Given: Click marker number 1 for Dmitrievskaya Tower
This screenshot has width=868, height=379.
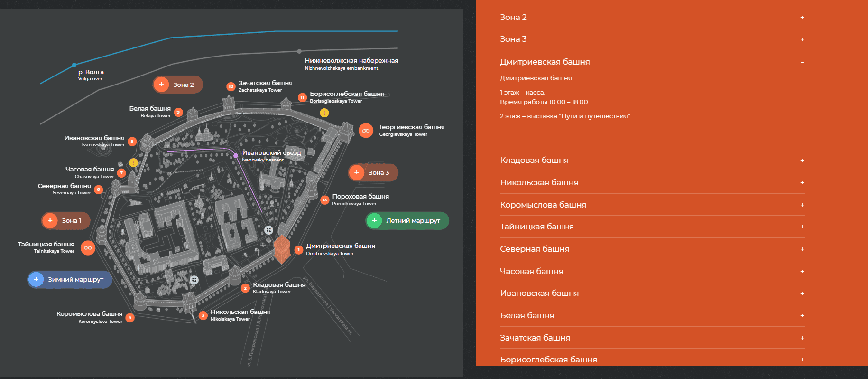Looking at the screenshot, I should coord(298,250).
